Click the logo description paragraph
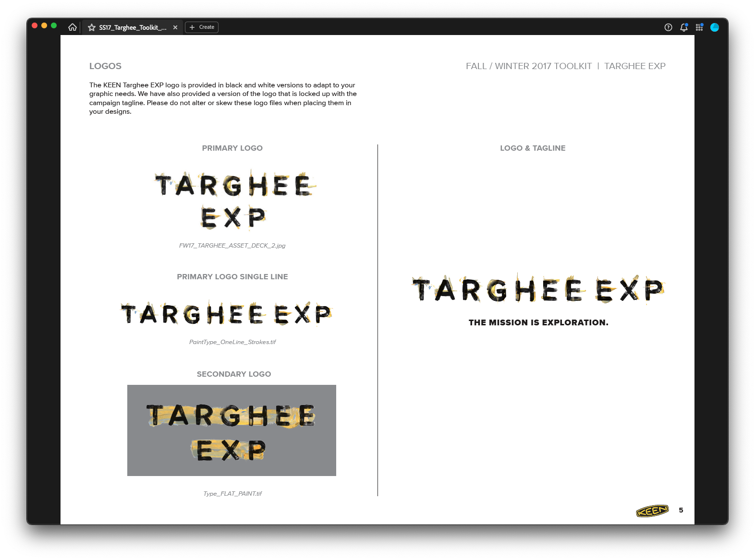This screenshot has width=755, height=560. tap(223, 98)
